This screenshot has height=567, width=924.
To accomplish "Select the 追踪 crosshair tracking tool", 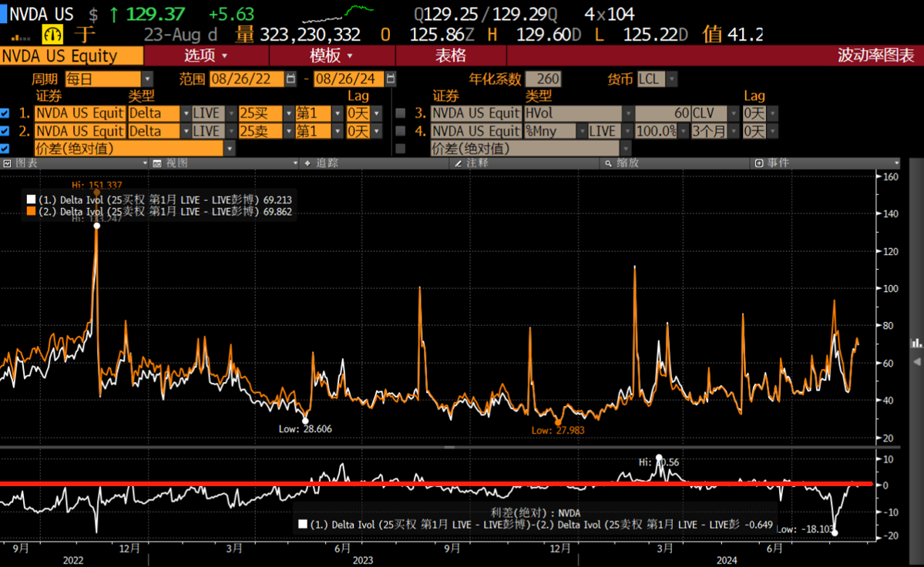I will [307, 163].
